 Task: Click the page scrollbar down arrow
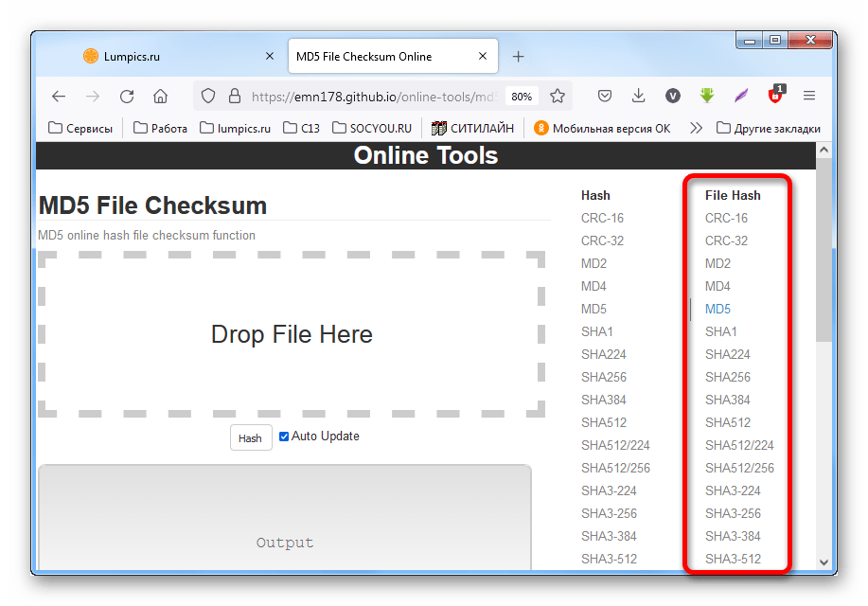coord(823,561)
